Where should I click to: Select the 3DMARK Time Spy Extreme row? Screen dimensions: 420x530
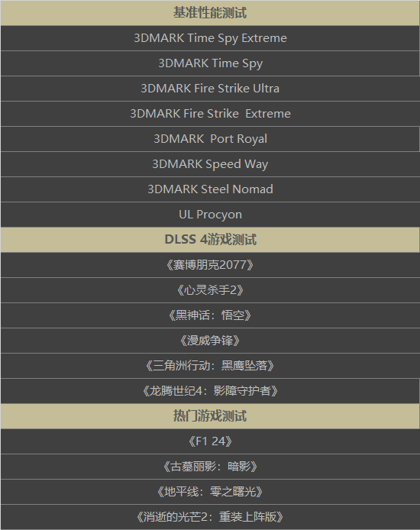(210, 38)
